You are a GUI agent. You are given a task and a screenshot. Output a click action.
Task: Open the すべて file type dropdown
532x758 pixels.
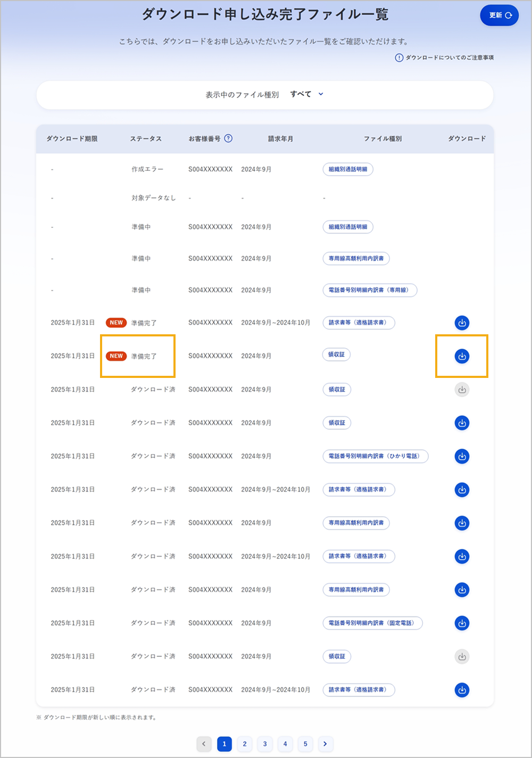point(307,94)
